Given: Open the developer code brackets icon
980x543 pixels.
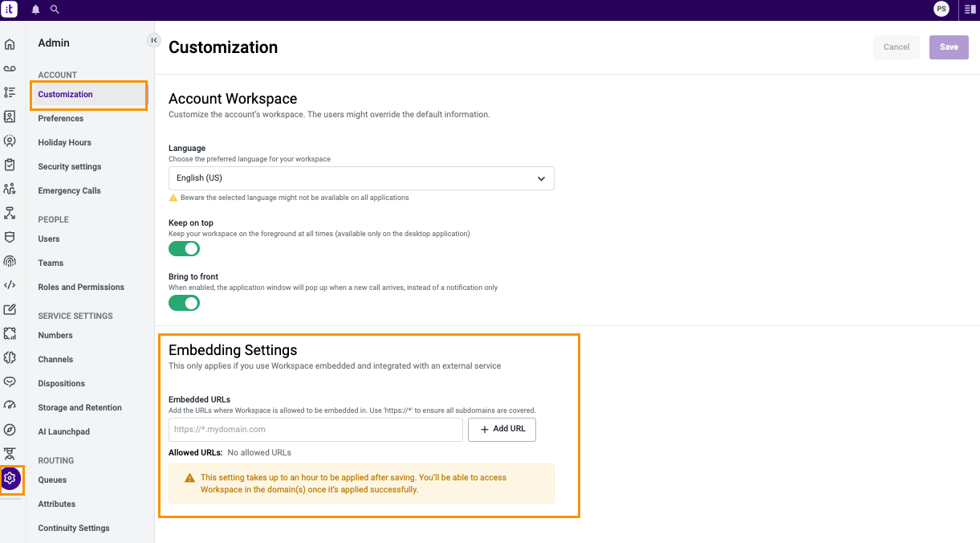Looking at the screenshot, I should (x=10, y=285).
